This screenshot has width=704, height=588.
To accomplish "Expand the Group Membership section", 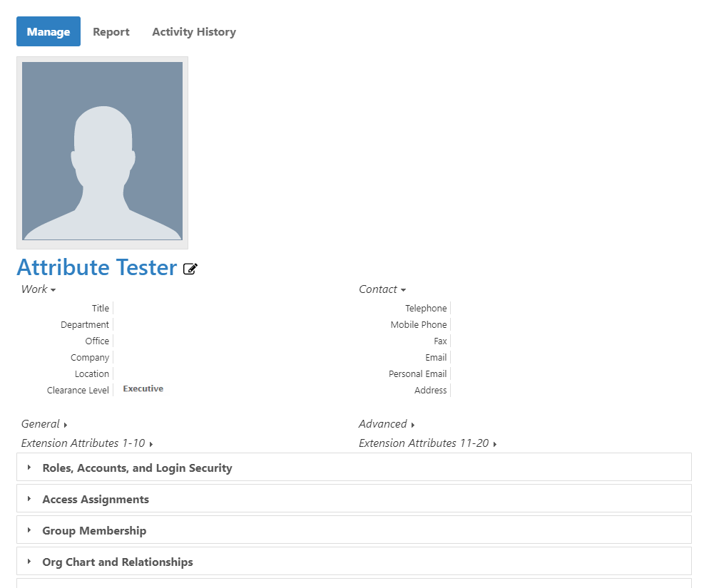I will [x=94, y=530].
